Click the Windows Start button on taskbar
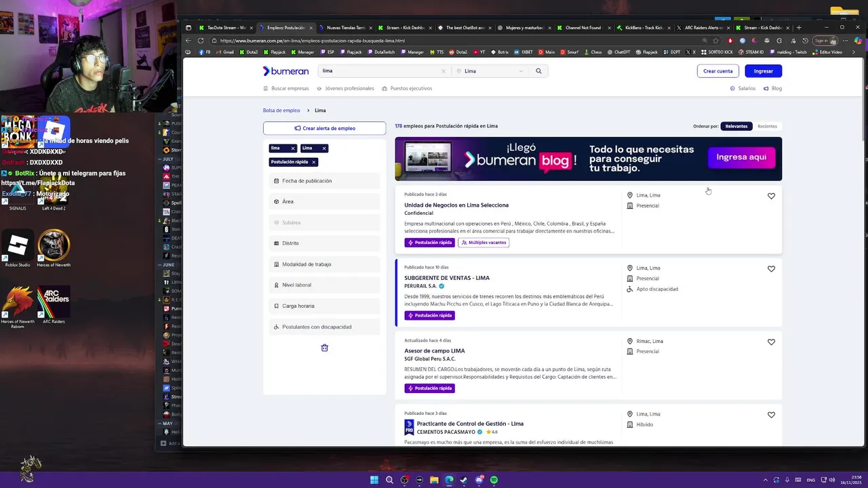 coord(374,480)
